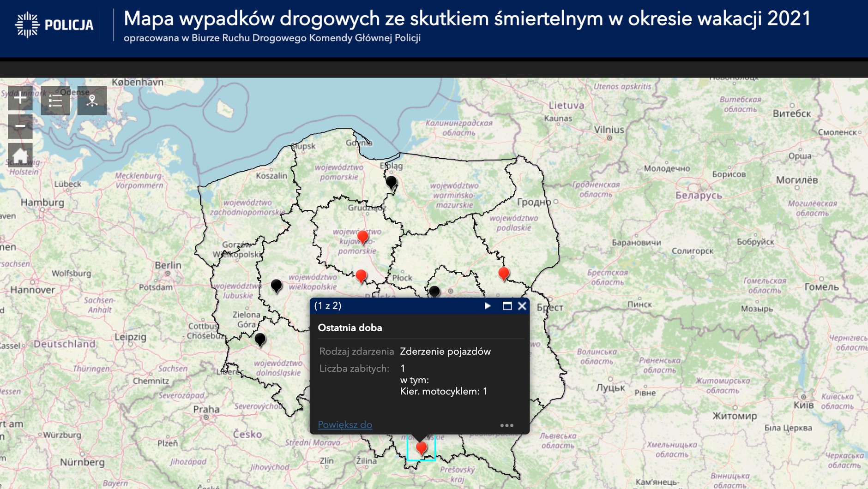Zoom out the map with minus button
Screen dimensions: 868x489
(x=20, y=126)
